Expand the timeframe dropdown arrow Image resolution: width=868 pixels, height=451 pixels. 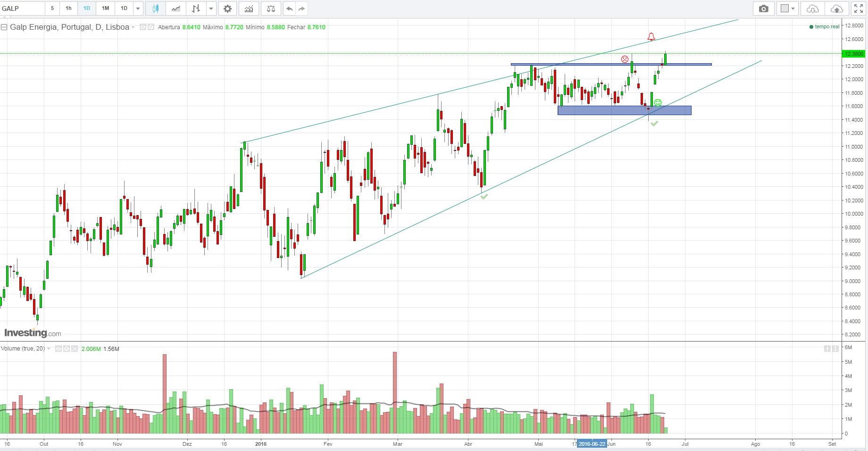pyautogui.click(x=138, y=8)
